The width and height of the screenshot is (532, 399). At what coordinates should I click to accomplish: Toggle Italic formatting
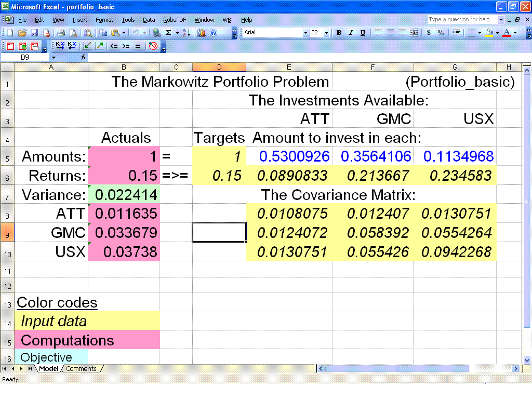click(x=351, y=33)
